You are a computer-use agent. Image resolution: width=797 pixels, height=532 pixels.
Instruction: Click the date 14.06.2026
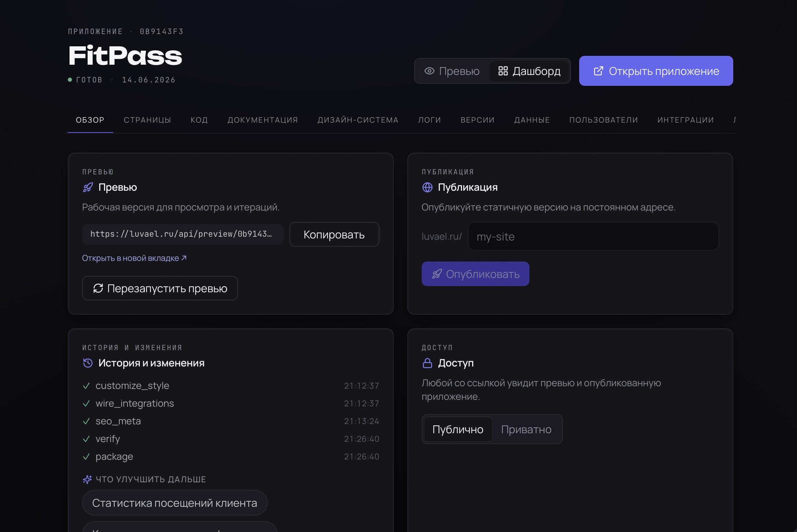coord(149,80)
